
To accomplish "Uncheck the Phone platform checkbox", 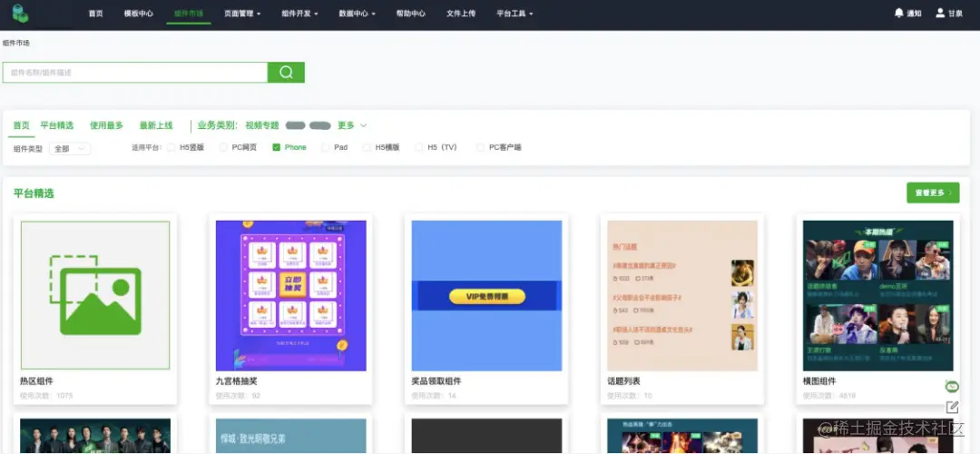I will [276, 148].
